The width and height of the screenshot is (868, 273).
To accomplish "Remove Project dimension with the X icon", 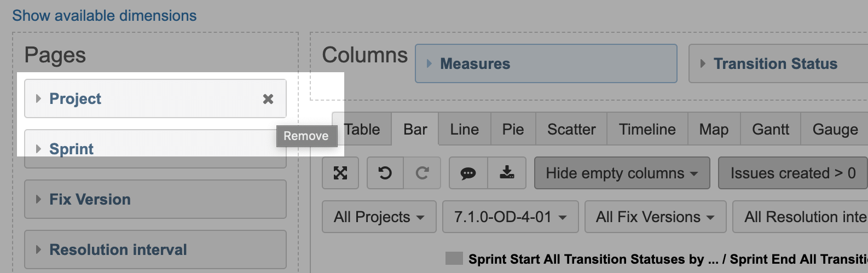I will [x=268, y=99].
